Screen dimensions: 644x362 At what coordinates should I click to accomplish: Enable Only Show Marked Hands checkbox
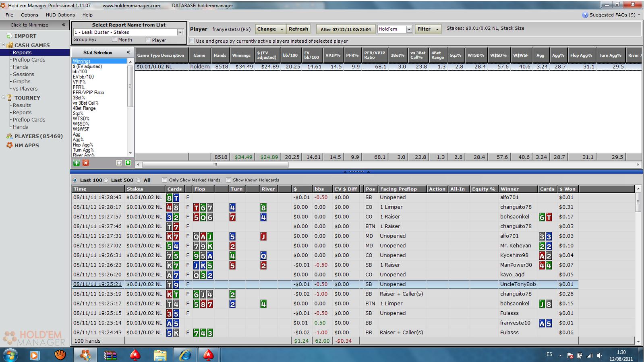(164, 180)
